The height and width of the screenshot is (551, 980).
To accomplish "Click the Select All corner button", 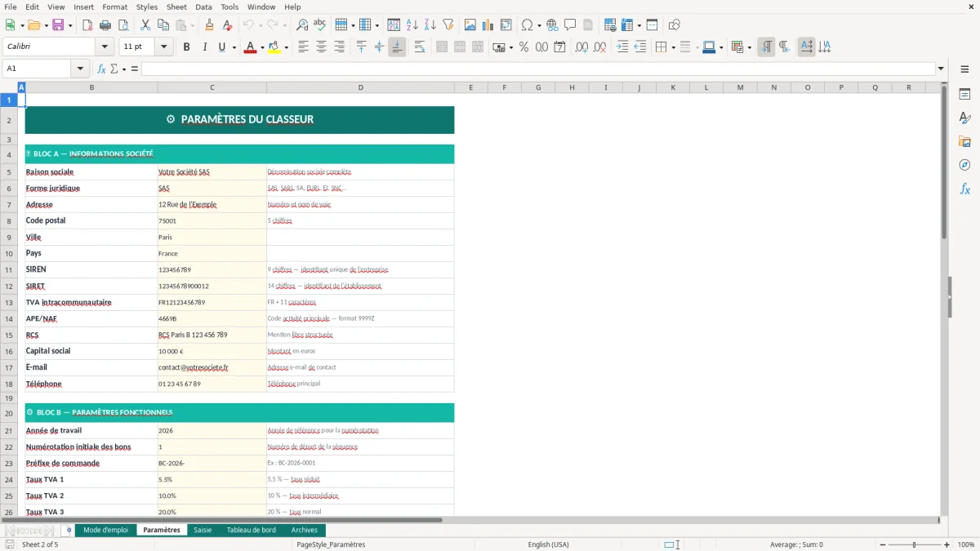I will 8,87.
